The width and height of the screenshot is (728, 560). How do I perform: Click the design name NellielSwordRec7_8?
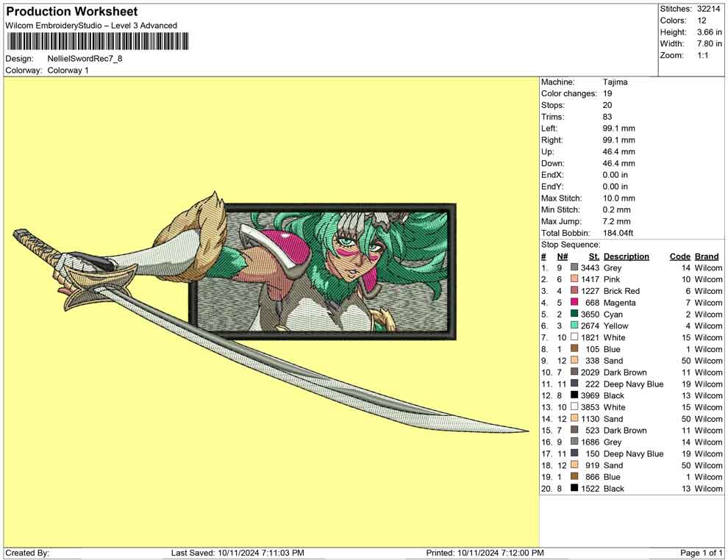pyautogui.click(x=88, y=58)
